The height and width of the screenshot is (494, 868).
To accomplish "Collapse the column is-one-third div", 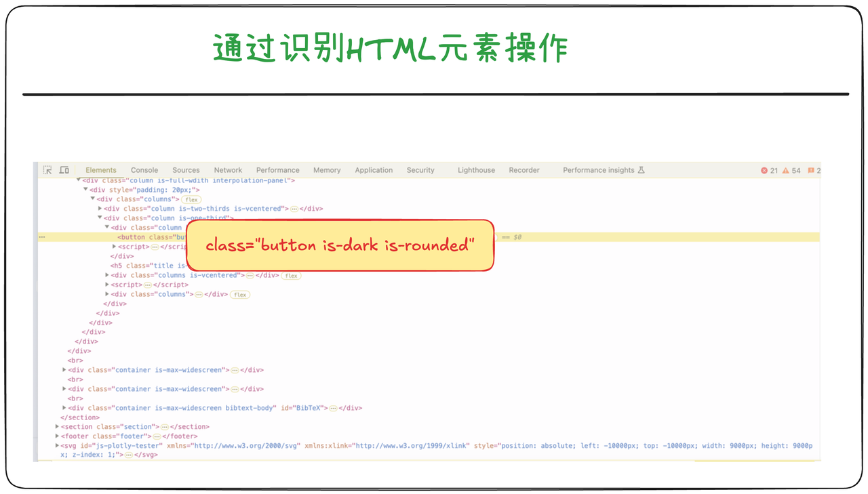I will (100, 218).
